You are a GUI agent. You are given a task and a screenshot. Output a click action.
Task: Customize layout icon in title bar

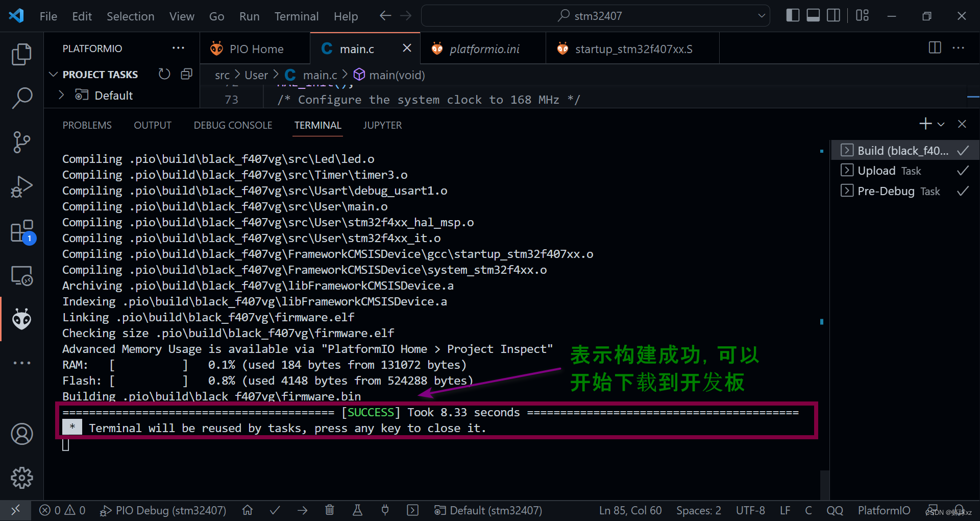click(x=862, y=16)
